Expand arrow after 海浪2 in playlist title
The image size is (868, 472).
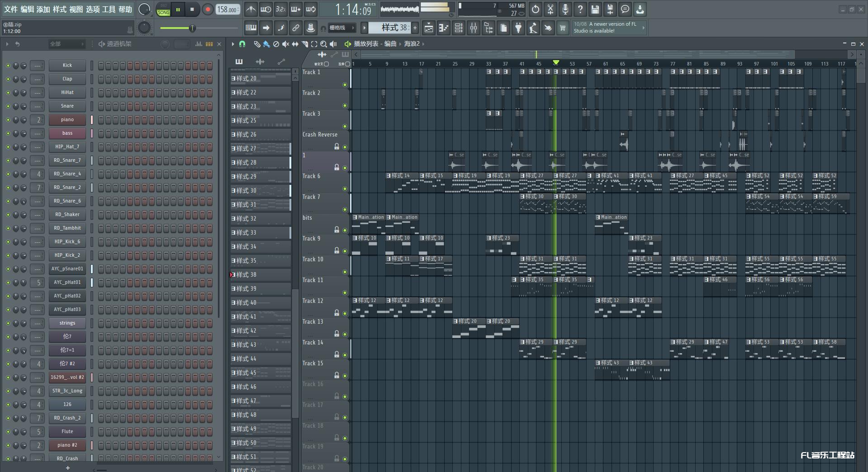point(423,44)
